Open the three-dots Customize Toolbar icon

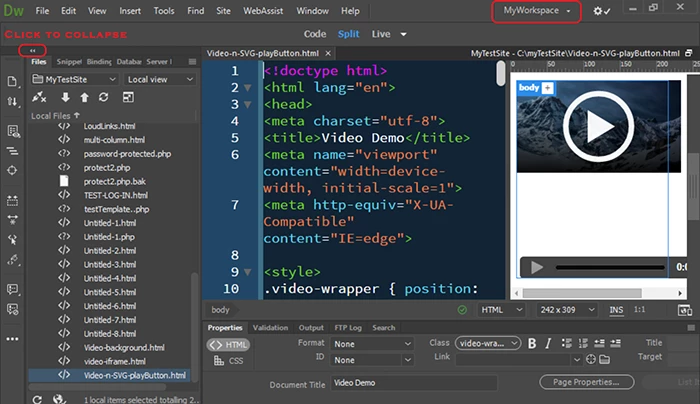pyautogui.click(x=12, y=339)
